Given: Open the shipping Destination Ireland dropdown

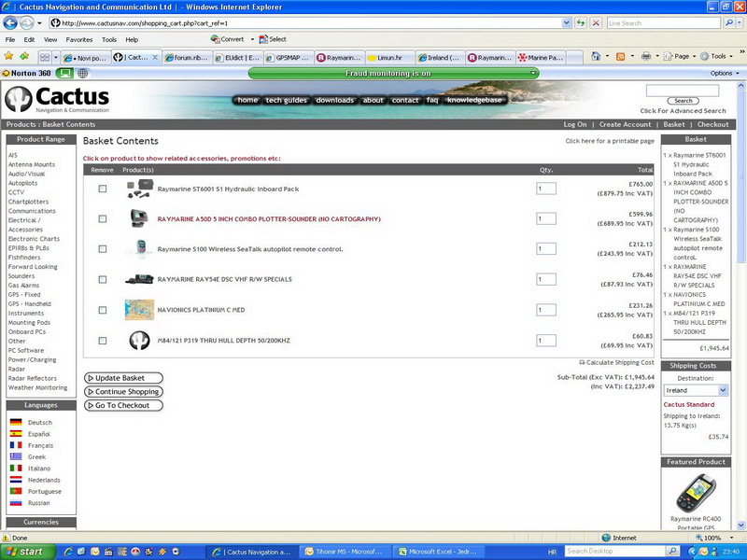Looking at the screenshot, I should 696,390.
